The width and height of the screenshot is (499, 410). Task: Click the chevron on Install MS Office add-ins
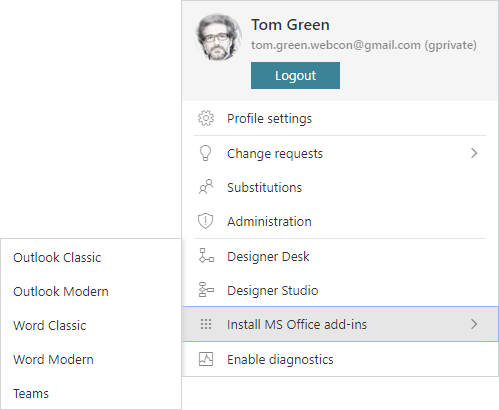(474, 324)
